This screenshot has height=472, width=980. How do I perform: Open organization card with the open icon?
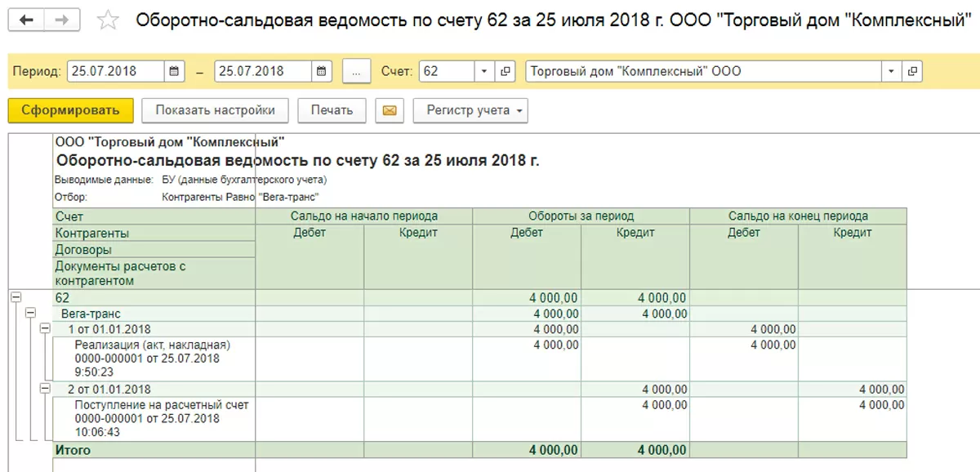[912, 71]
